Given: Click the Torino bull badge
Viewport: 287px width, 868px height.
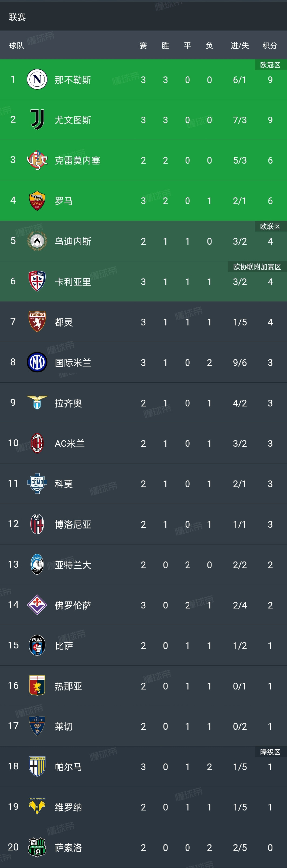Looking at the screenshot, I should coord(37,322).
